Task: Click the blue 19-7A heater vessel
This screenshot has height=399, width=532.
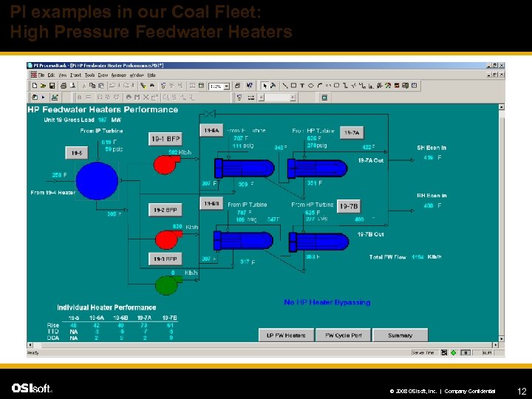Action: pos(317,168)
